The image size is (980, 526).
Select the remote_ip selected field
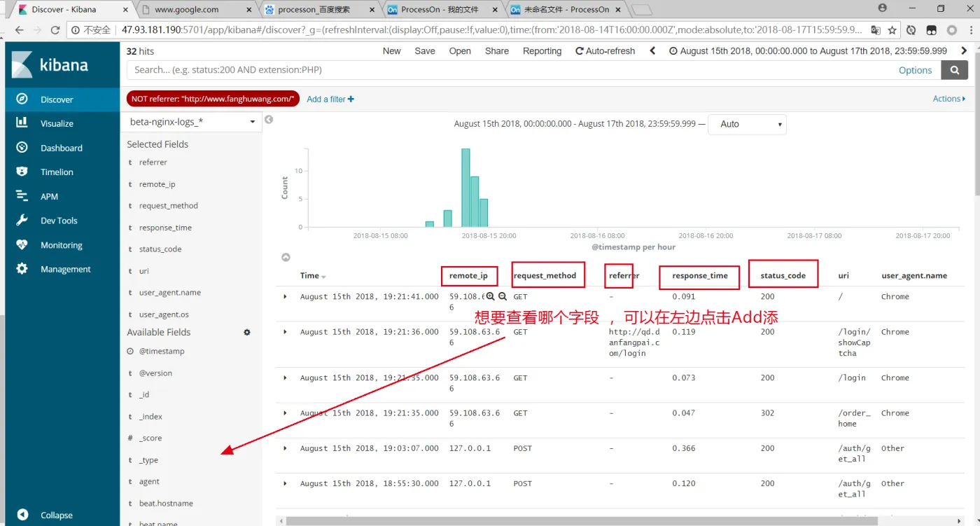157,184
